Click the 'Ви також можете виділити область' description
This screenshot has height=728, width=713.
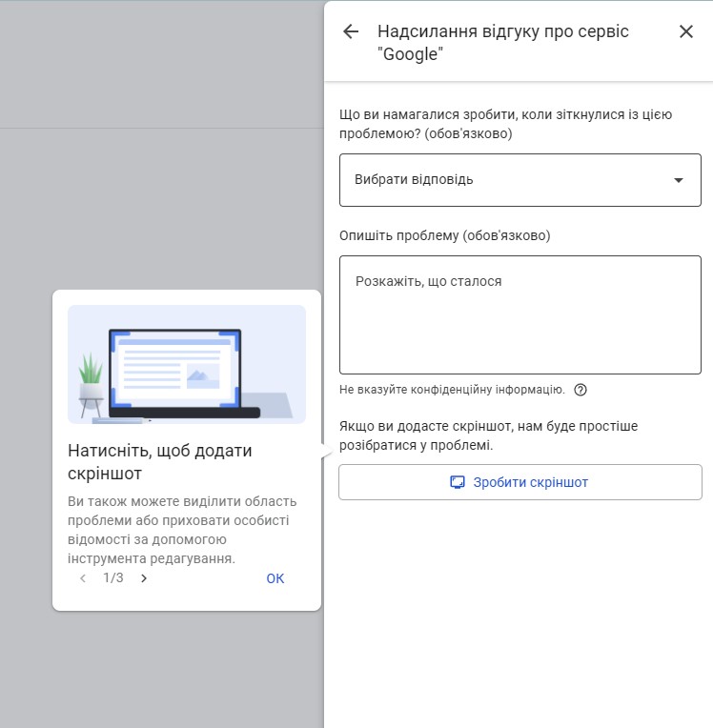[x=182, y=530]
